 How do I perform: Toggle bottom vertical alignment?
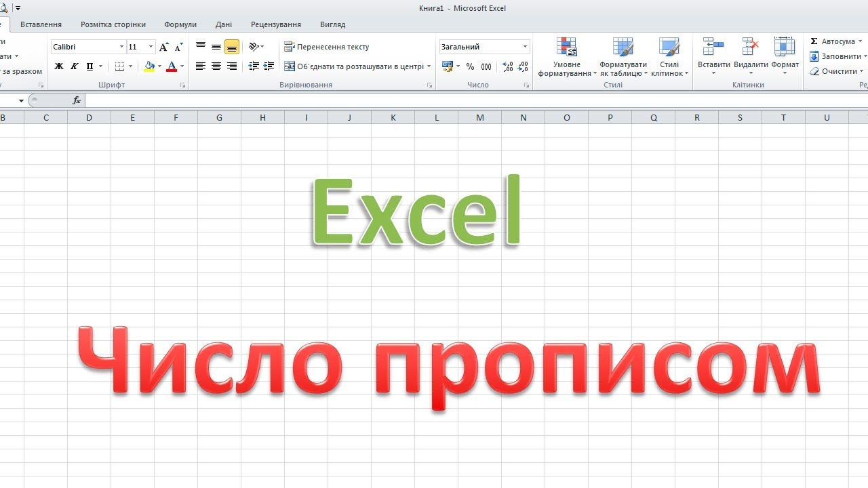[232, 47]
